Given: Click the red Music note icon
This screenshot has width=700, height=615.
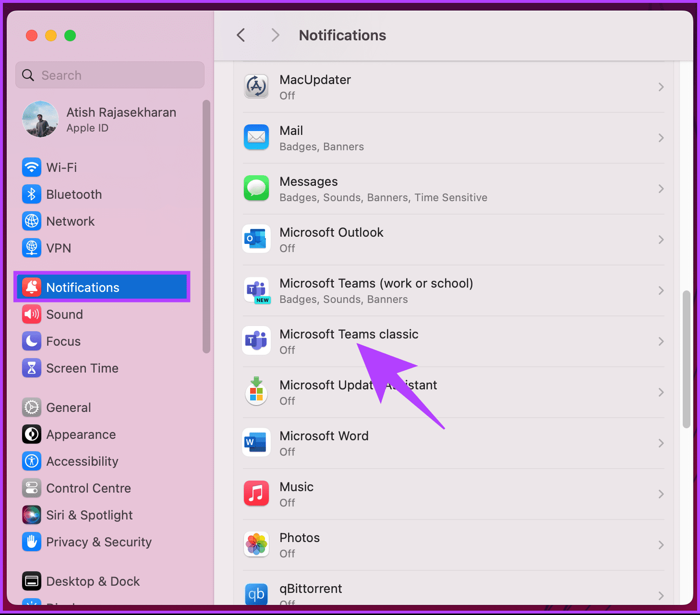Looking at the screenshot, I should (x=256, y=494).
